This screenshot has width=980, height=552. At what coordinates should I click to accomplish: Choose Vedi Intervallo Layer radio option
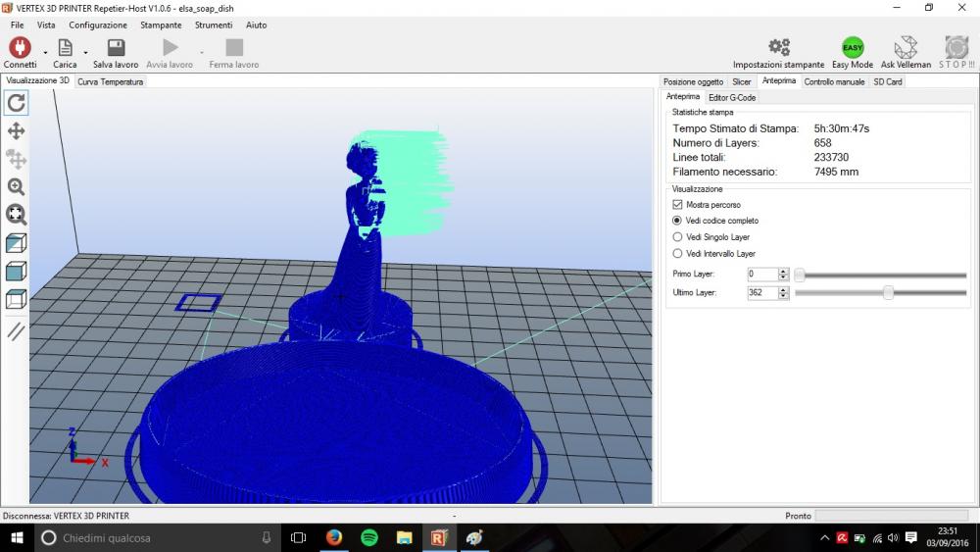point(677,254)
